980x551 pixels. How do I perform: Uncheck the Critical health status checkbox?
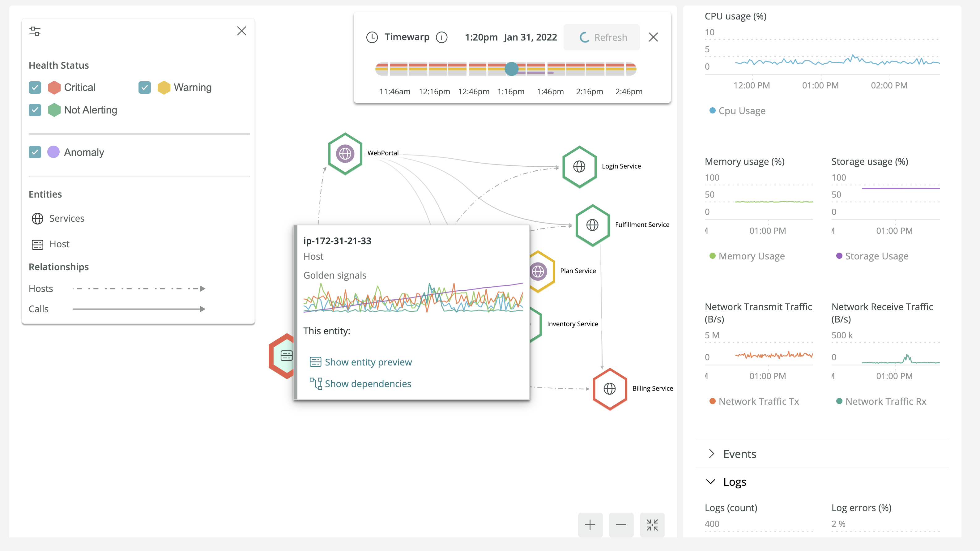pyautogui.click(x=35, y=88)
